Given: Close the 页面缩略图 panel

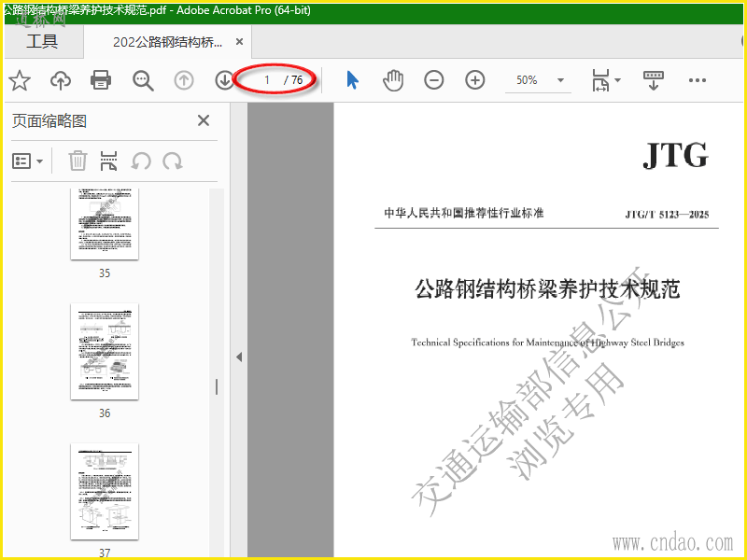Looking at the screenshot, I should pyautogui.click(x=204, y=120).
